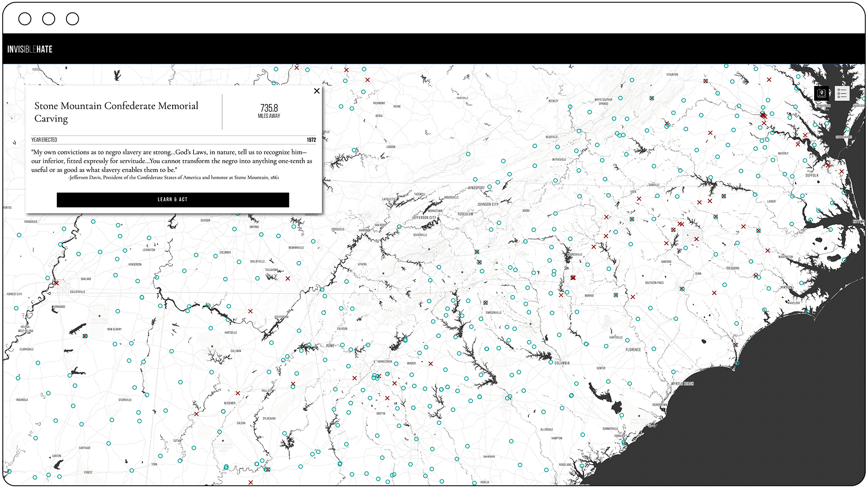Click the JEFFERSON CITY map label
This screenshot has width=868, height=488.
[424, 218]
